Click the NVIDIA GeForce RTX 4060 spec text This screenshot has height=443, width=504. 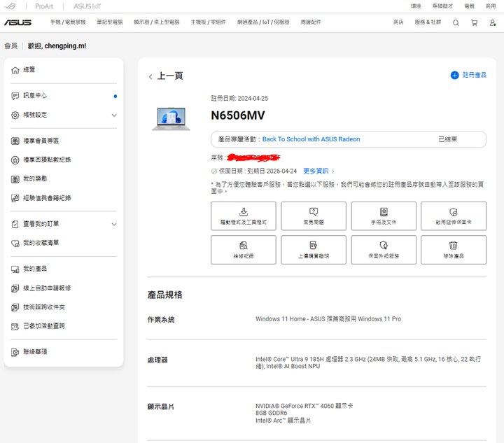pyautogui.click(x=304, y=406)
